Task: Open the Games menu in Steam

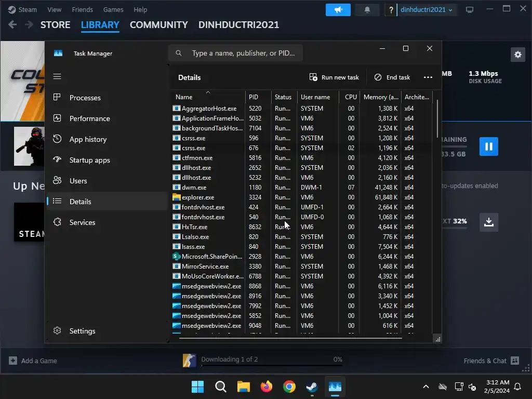Action: tap(113, 9)
